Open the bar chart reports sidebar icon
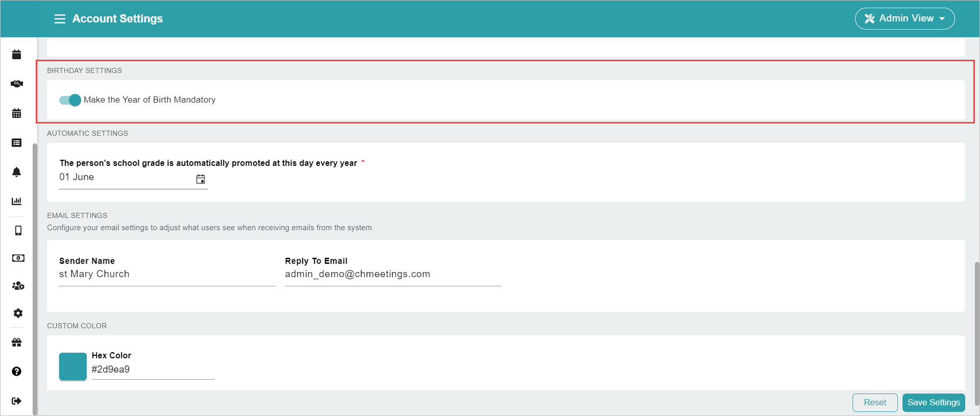Image resolution: width=980 pixels, height=416 pixels. (17, 201)
